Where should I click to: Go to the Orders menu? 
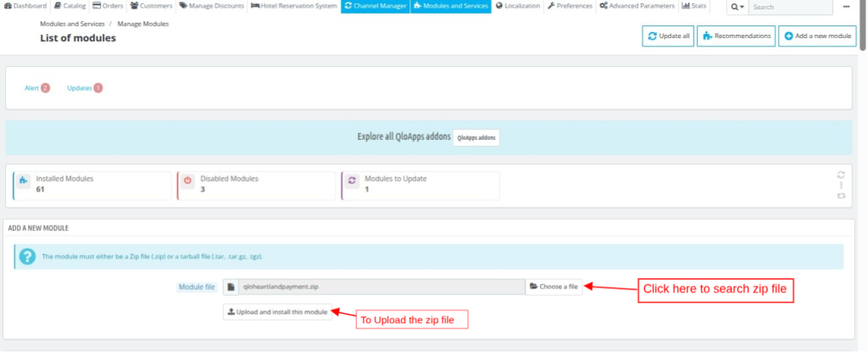[108, 6]
